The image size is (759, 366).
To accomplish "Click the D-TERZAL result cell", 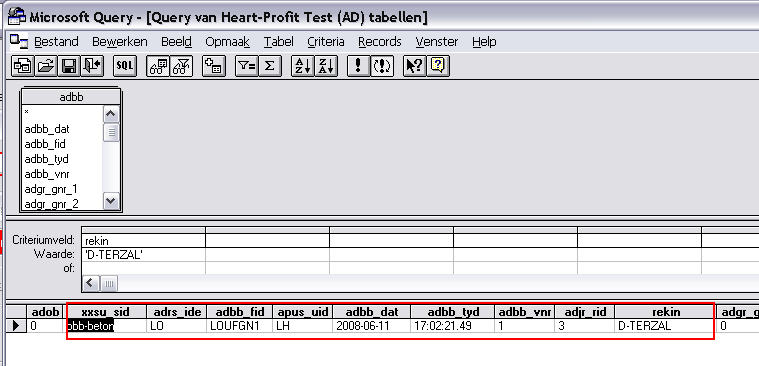I will click(x=665, y=326).
